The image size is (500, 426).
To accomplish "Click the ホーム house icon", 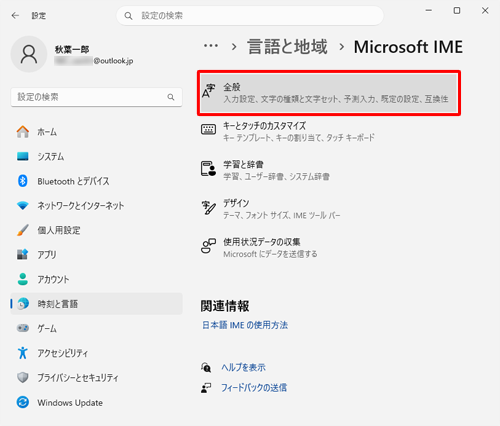I will [x=23, y=132].
